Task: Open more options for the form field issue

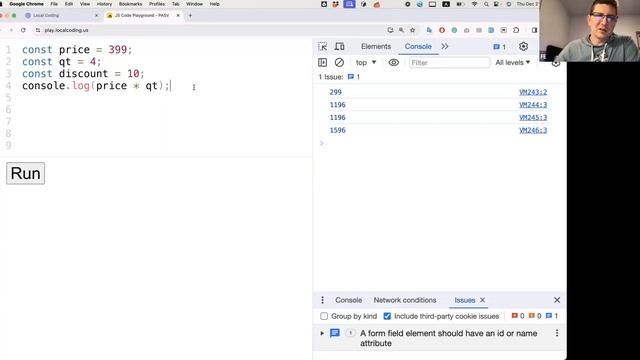Action: click(557, 333)
